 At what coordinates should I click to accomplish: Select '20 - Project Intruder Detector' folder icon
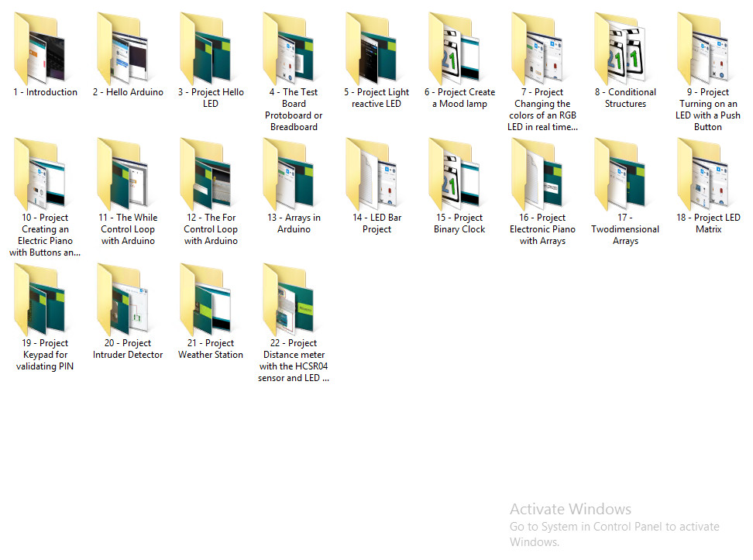point(122,299)
